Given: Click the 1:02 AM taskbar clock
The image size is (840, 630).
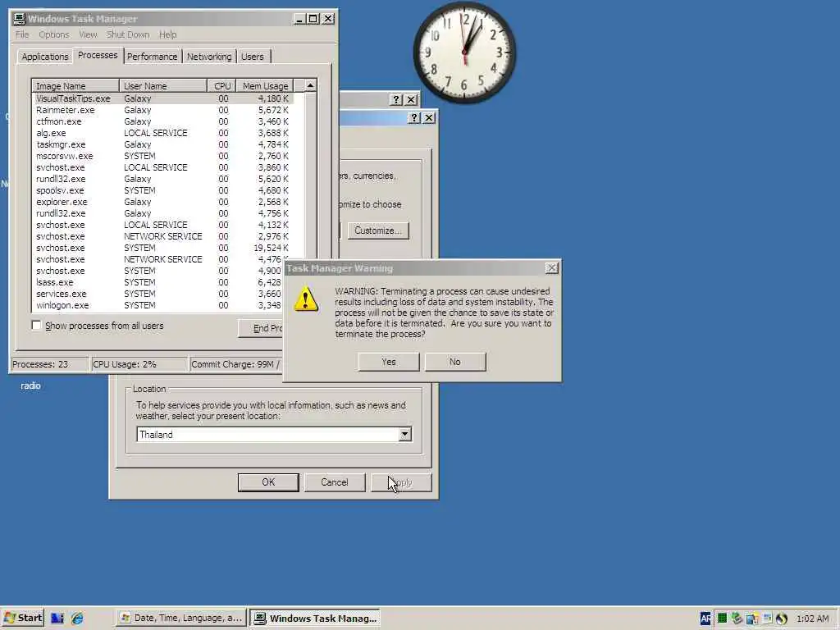Looking at the screenshot, I should (x=812, y=619).
